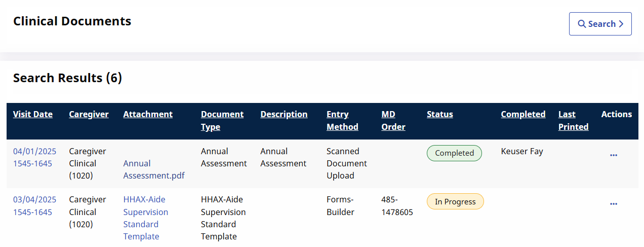
Task: Open HHAX-Aide Supervision Standard Template attachment
Action: pyautogui.click(x=146, y=218)
